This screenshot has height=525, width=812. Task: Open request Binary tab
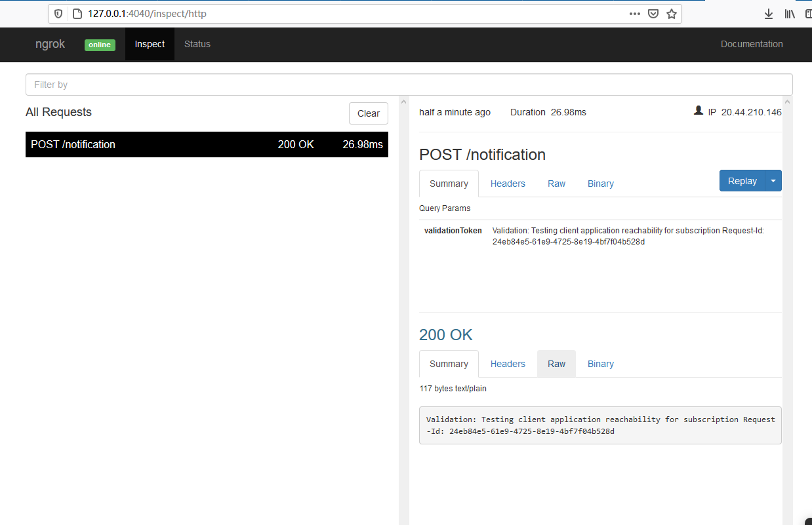pyautogui.click(x=601, y=184)
